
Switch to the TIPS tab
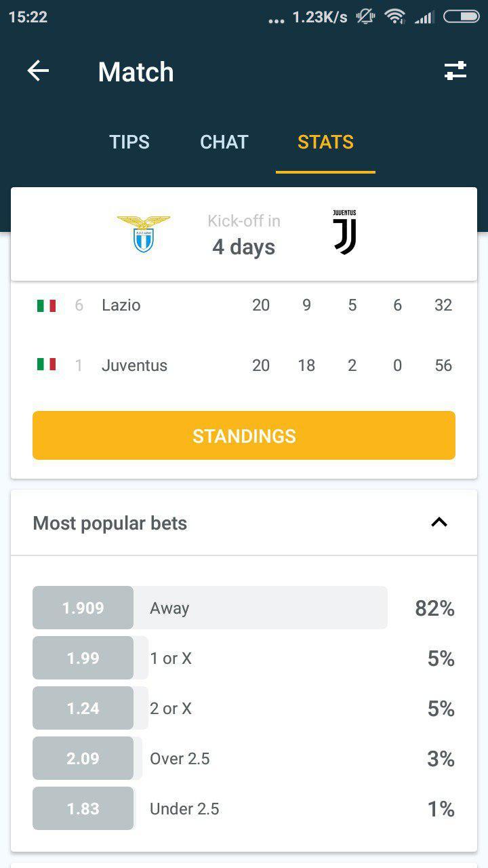pyautogui.click(x=129, y=142)
